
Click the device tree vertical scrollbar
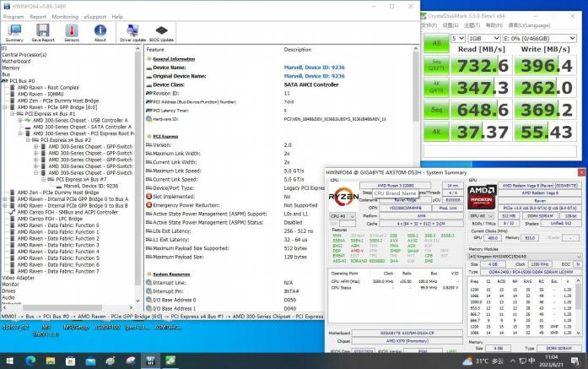[x=138, y=169]
